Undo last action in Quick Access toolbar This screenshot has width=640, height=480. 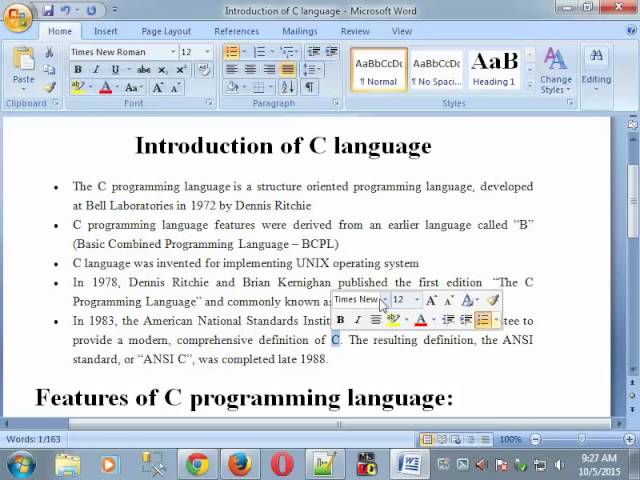(65, 10)
